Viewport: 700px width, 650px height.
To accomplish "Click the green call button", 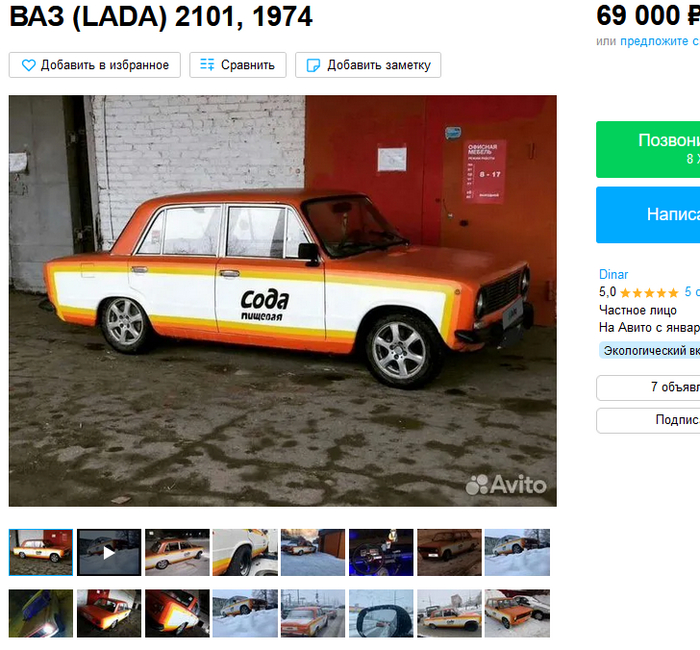I will (x=648, y=150).
